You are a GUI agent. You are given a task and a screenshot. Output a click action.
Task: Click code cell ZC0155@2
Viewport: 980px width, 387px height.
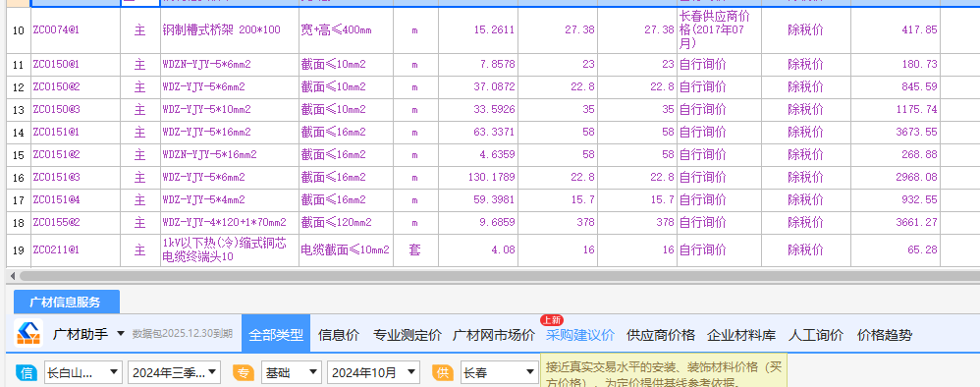pos(76,223)
